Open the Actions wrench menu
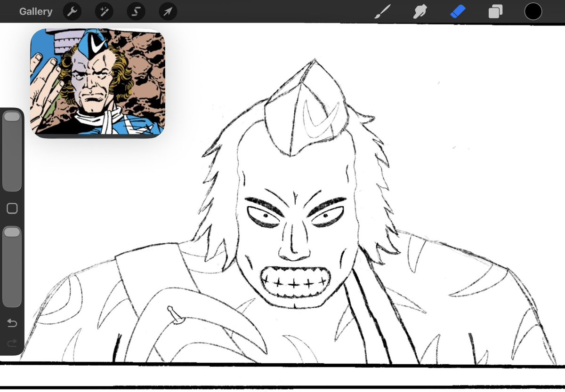This screenshot has height=392, width=565. (72, 11)
